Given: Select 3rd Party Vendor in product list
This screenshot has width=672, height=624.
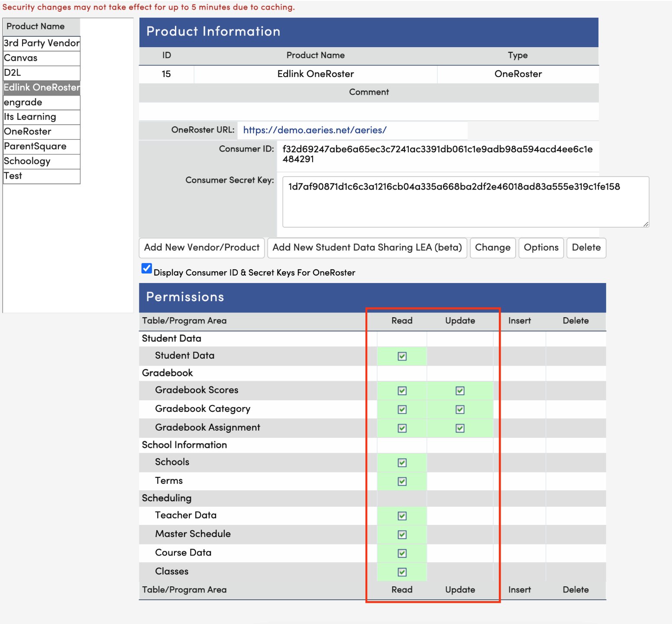Looking at the screenshot, I should coord(42,43).
